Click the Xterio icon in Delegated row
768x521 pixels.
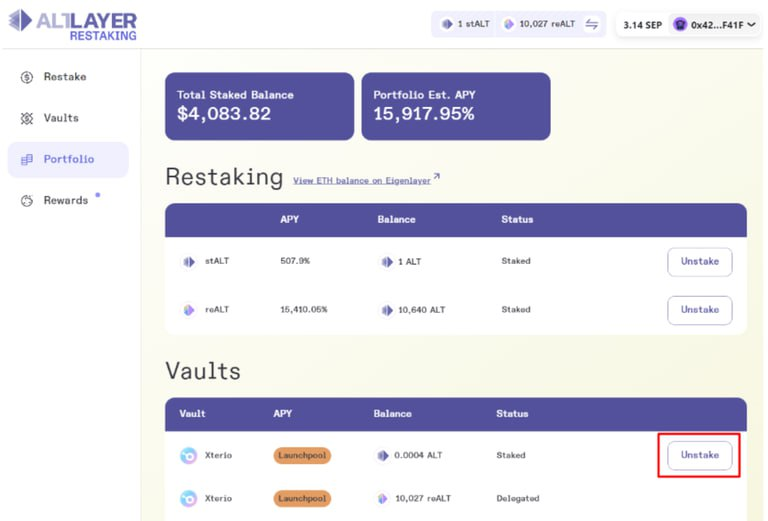click(x=189, y=498)
